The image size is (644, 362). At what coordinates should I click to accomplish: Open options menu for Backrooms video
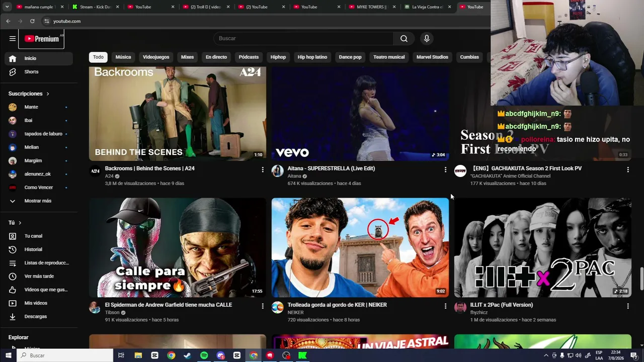coord(263,170)
